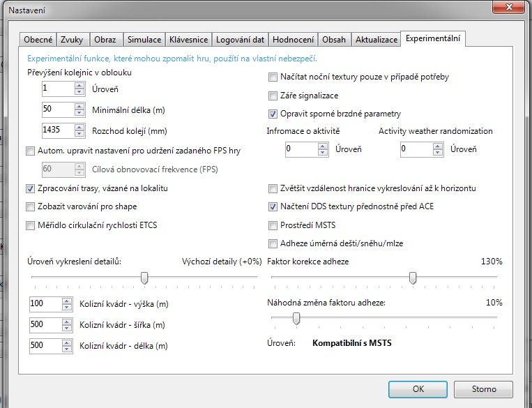The image size is (532, 408).
Task: Increase Kolizní kvádr délka spinner value
Action: (67, 342)
